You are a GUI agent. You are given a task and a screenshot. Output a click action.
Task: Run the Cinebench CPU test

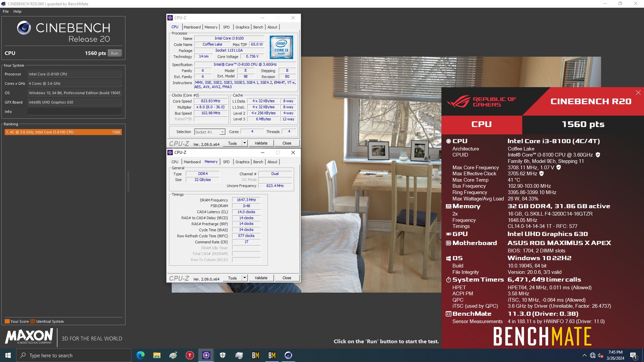(115, 53)
